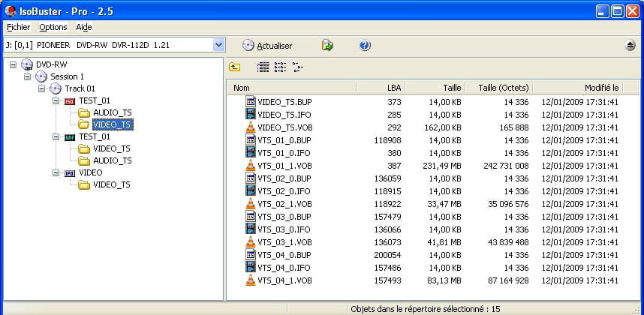Click the drive selection combo box text

(x=87, y=45)
